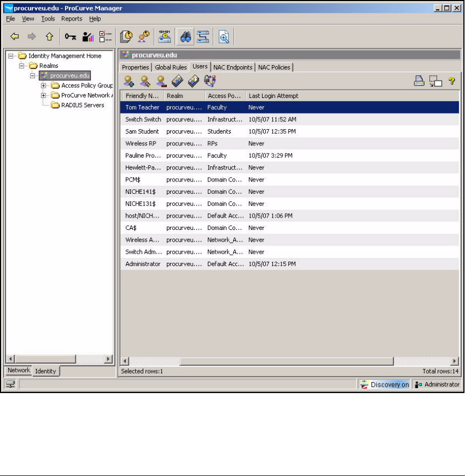Sort by Last Login Attempt column

[x=352, y=96]
